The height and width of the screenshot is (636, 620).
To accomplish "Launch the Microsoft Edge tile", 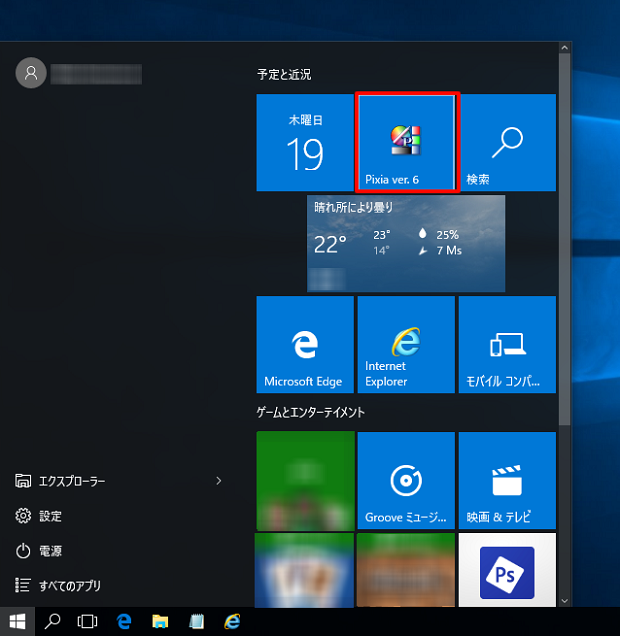I will pyautogui.click(x=305, y=344).
